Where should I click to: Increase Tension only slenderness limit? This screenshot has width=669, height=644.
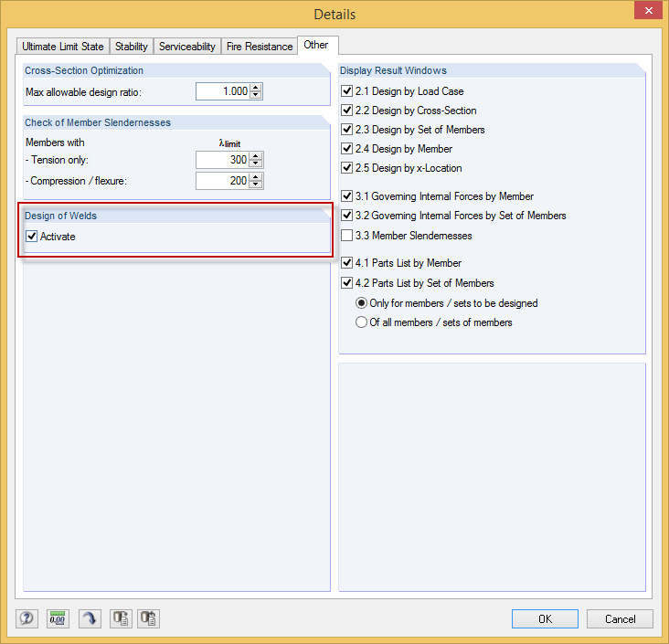point(256,156)
